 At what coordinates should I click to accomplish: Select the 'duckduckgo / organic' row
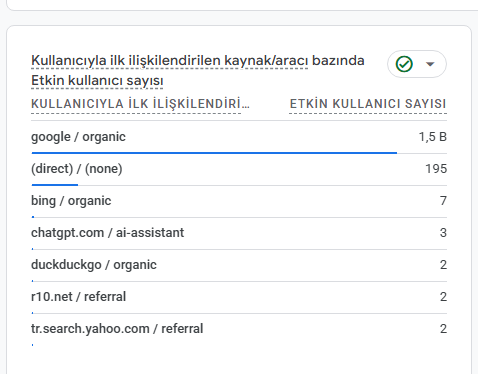239,265
